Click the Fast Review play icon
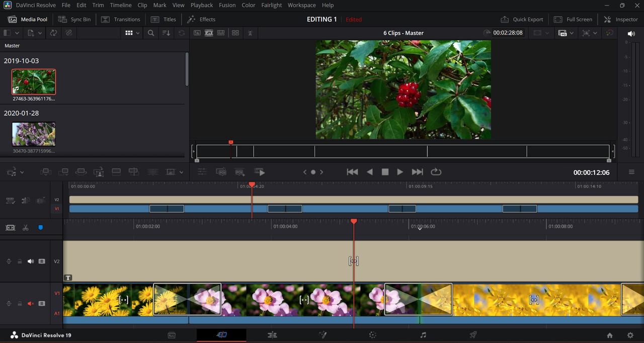This screenshot has width=644, height=343. (260, 172)
